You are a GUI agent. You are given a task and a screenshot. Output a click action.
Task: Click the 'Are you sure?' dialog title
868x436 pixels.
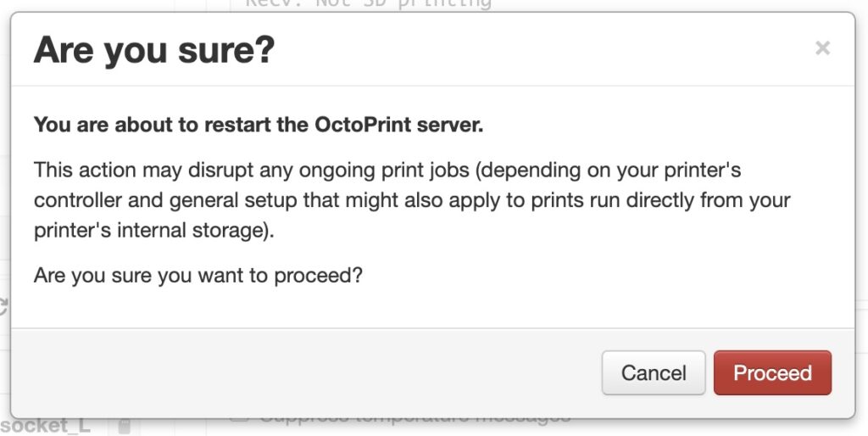[x=154, y=51]
